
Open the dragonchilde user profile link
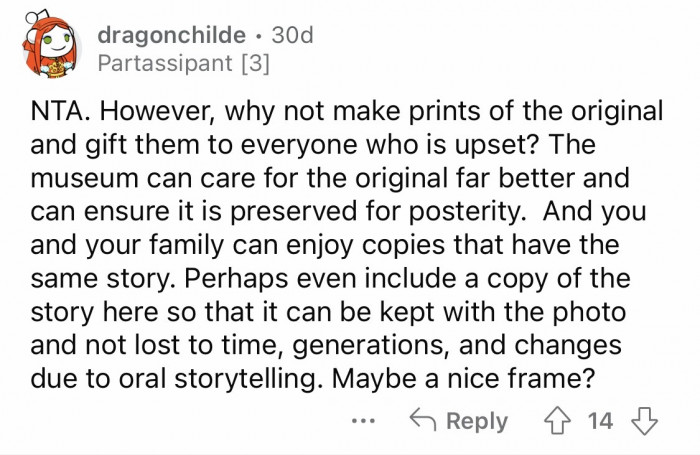coord(171,34)
